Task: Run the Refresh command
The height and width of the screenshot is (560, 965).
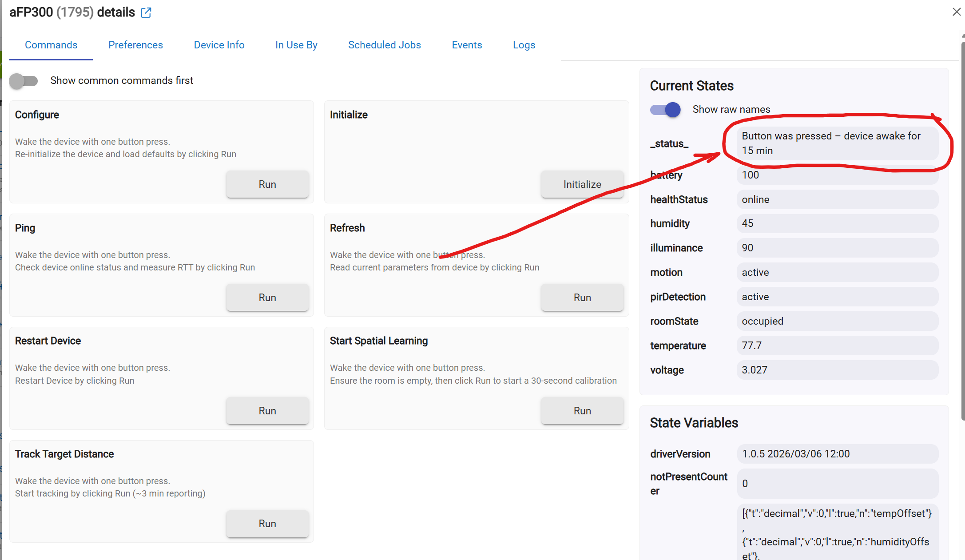Action: (x=582, y=298)
